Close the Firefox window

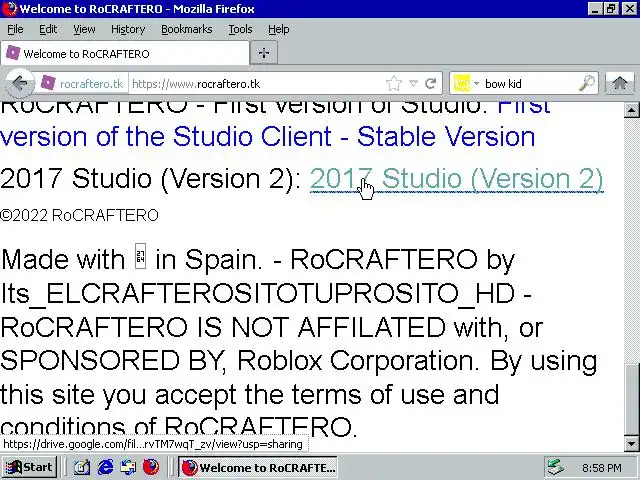point(630,9)
